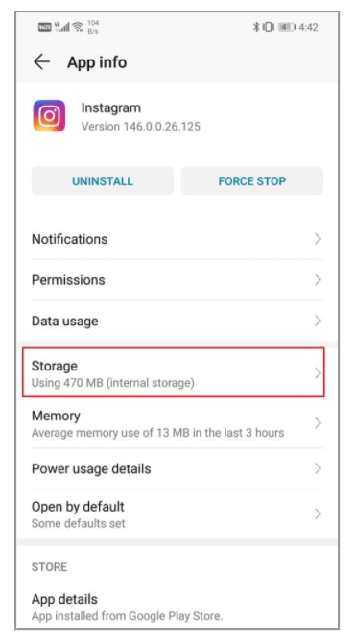
Task: Tap the Bluetooth status icon
Action: [255, 27]
